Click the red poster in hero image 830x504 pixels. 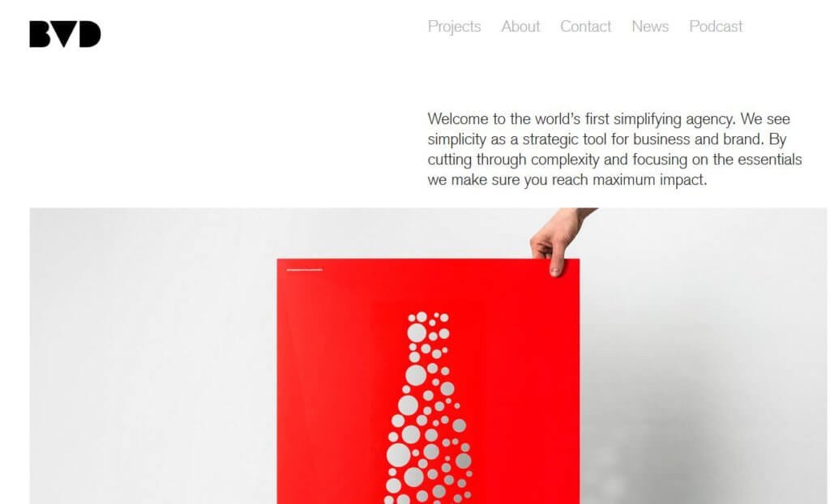point(428,381)
